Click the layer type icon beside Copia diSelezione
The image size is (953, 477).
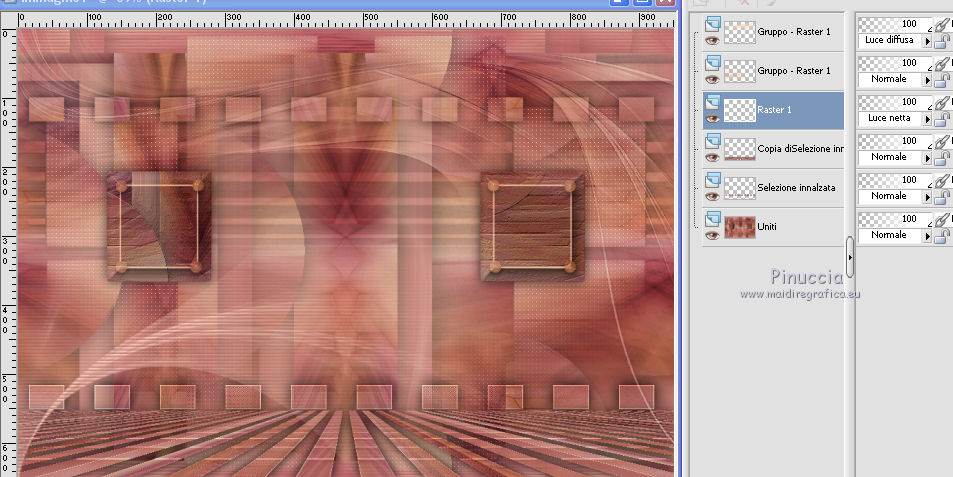point(713,141)
